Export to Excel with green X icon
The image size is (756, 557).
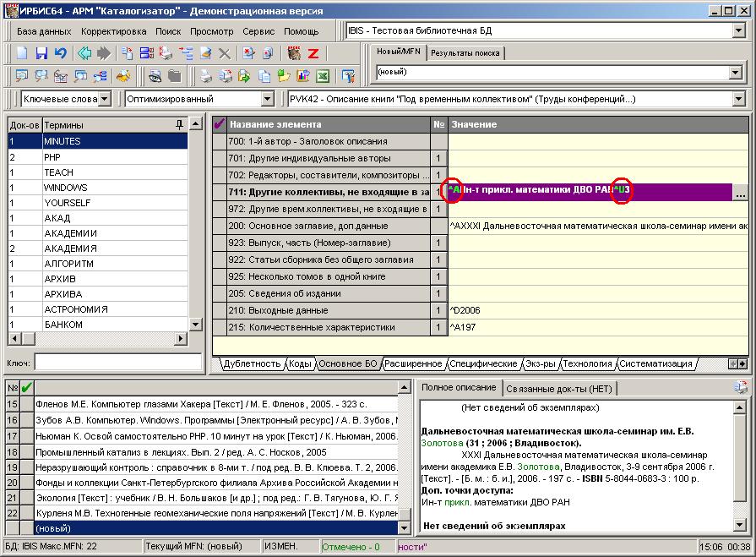tap(323, 76)
